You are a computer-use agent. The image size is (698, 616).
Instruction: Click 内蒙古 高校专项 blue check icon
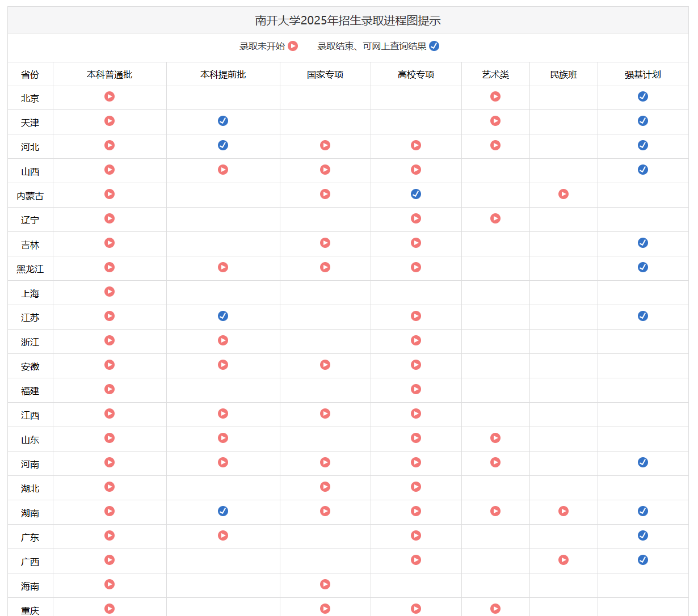(x=416, y=194)
